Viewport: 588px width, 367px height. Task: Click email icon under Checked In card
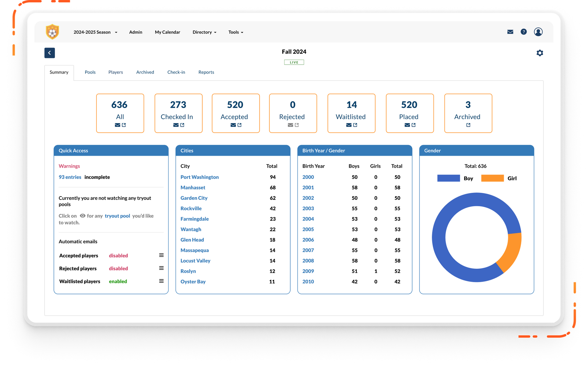pos(176,125)
